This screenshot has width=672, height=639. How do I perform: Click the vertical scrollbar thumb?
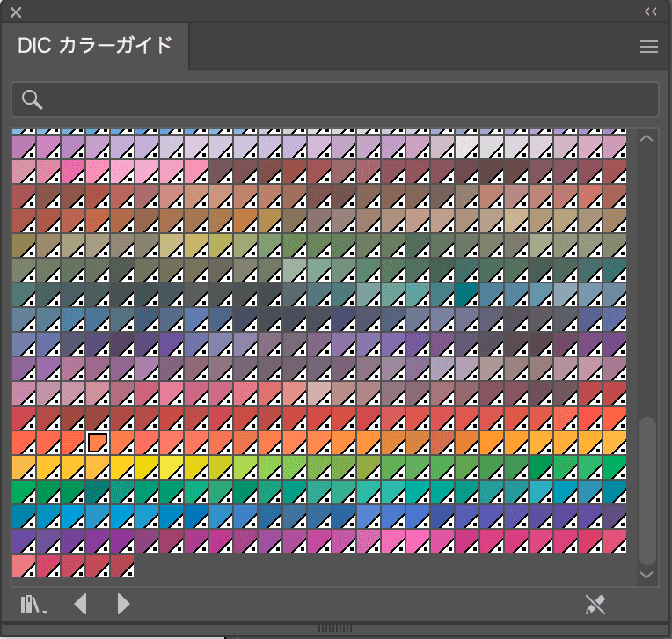(646, 491)
